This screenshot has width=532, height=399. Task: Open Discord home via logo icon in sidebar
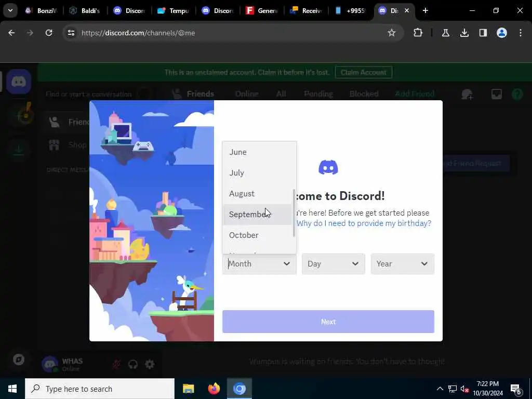(19, 82)
